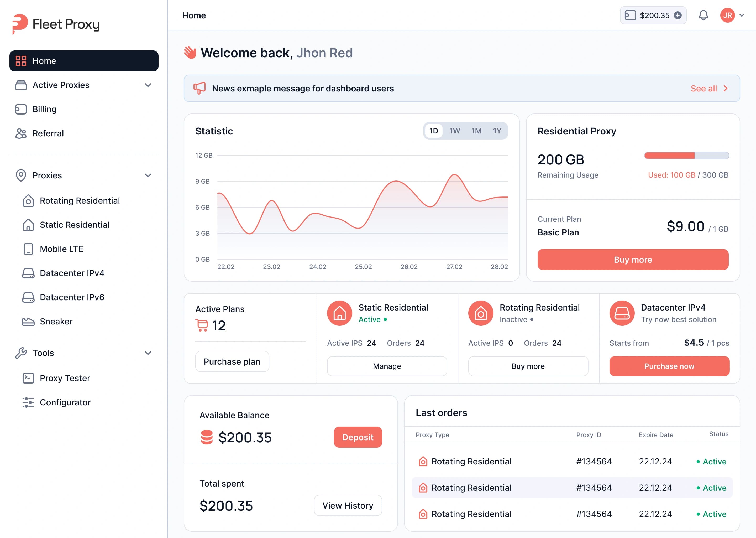Click the Static Residential house icon circle
The width and height of the screenshot is (756, 538).
[x=339, y=313]
